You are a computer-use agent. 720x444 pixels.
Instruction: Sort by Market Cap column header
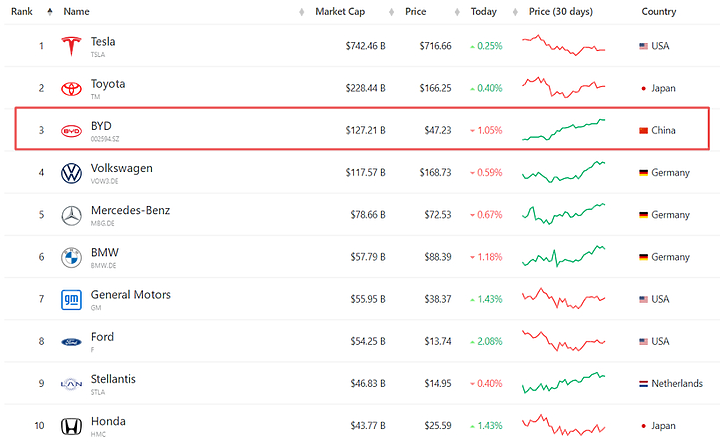(x=340, y=11)
